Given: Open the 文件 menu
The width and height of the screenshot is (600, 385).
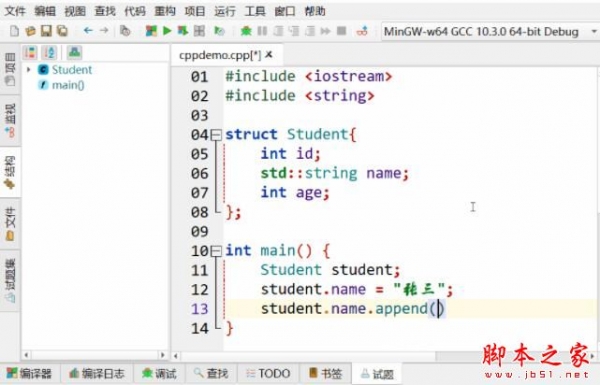Looking at the screenshot, I should point(15,11).
